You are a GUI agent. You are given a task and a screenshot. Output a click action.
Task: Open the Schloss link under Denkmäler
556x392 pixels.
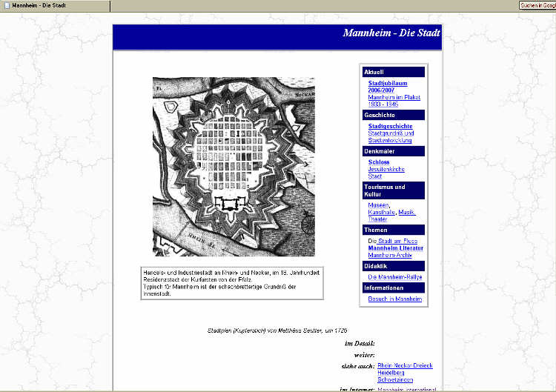tap(379, 162)
